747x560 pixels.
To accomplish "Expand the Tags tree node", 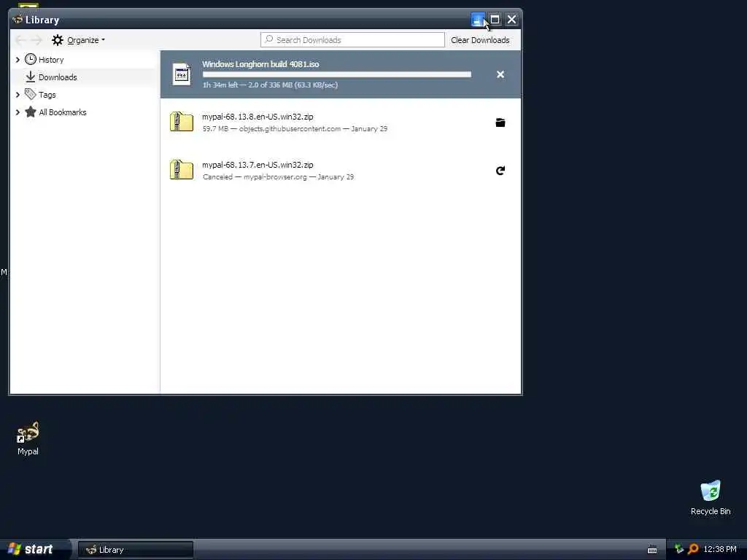I will tap(18, 95).
